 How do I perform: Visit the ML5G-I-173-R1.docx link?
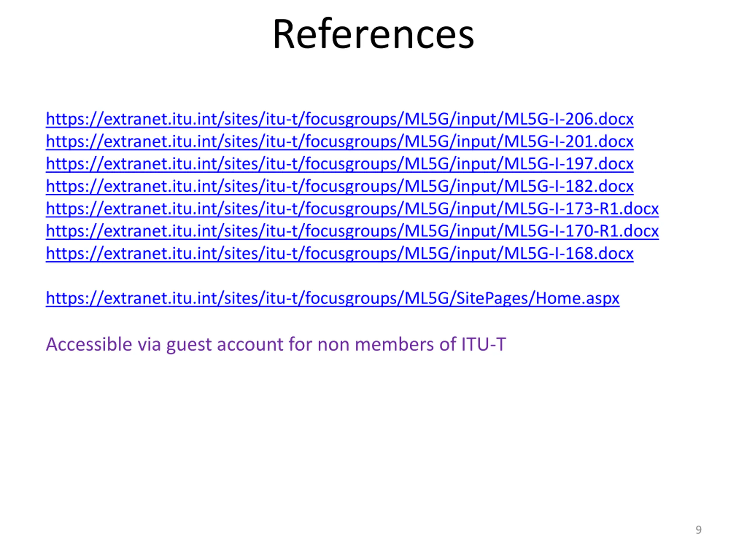pyautogui.click(x=352, y=209)
